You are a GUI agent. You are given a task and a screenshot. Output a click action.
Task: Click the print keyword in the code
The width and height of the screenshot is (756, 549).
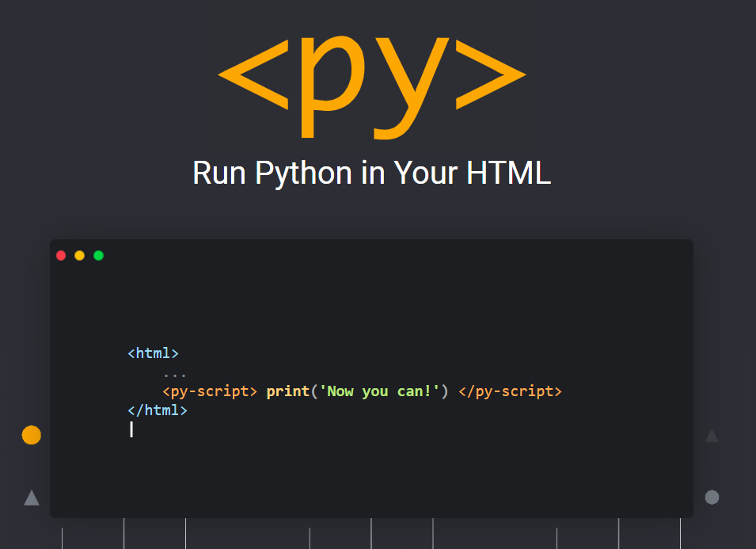pos(288,391)
